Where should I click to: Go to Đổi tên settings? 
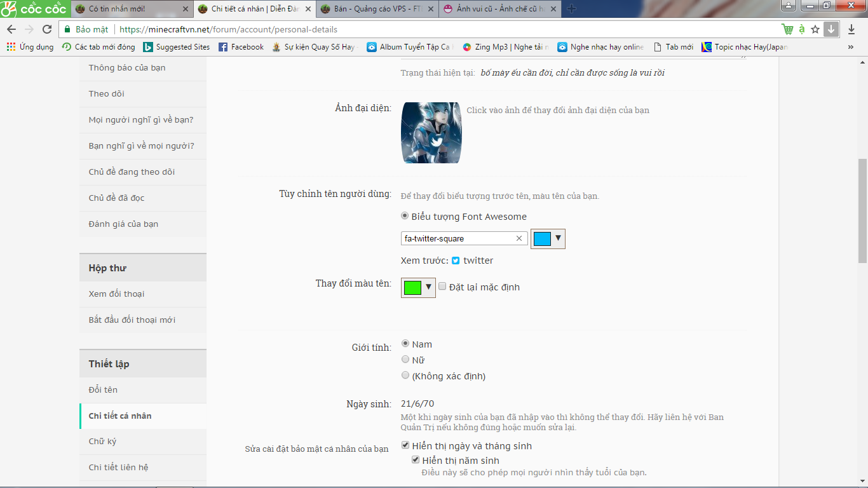tap(143, 390)
